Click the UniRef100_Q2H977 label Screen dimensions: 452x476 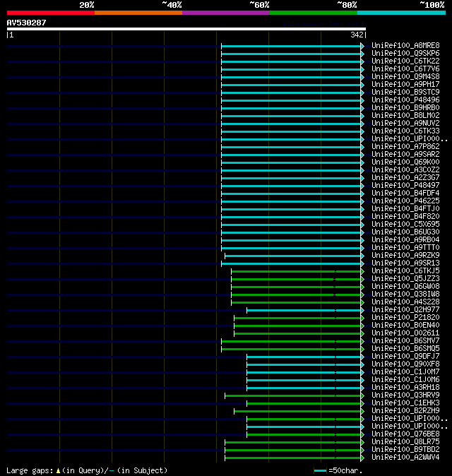pyautogui.click(x=405, y=309)
